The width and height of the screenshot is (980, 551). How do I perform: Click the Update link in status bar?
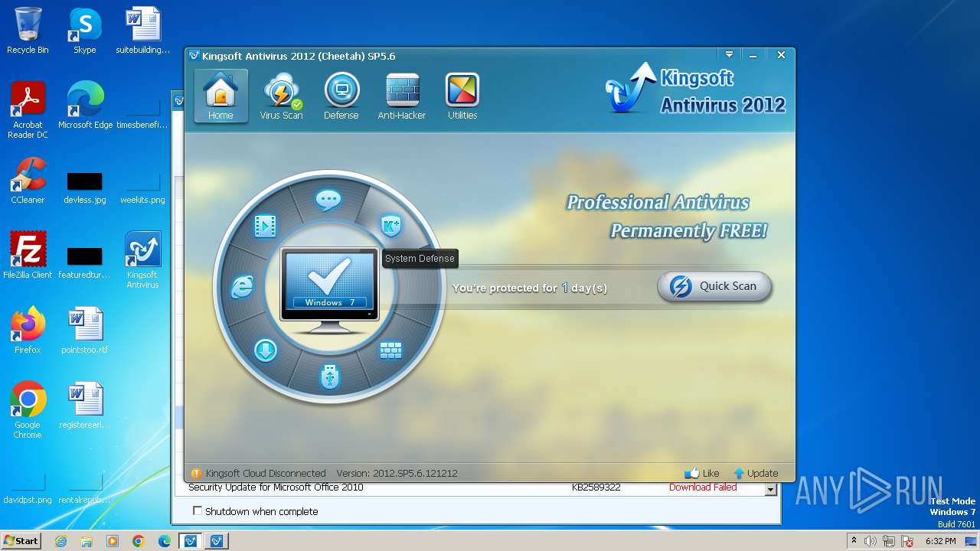coord(756,473)
